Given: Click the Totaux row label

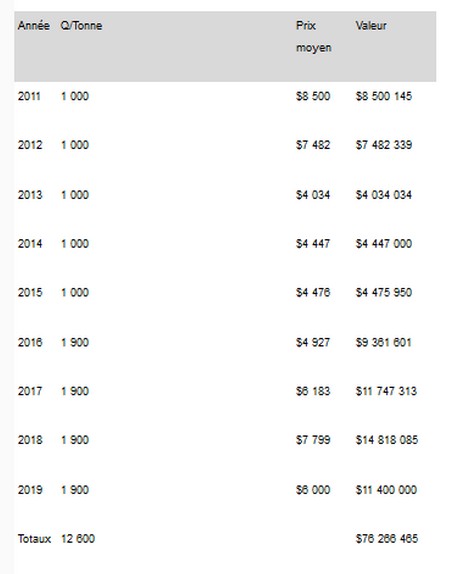Looking at the screenshot, I should pyautogui.click(x=34, y=539).
